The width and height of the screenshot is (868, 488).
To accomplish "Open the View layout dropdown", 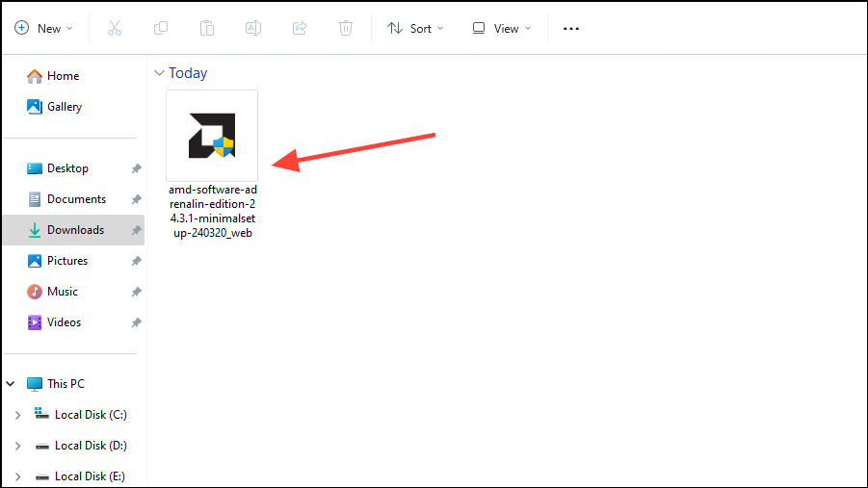I will click(502, 28).
